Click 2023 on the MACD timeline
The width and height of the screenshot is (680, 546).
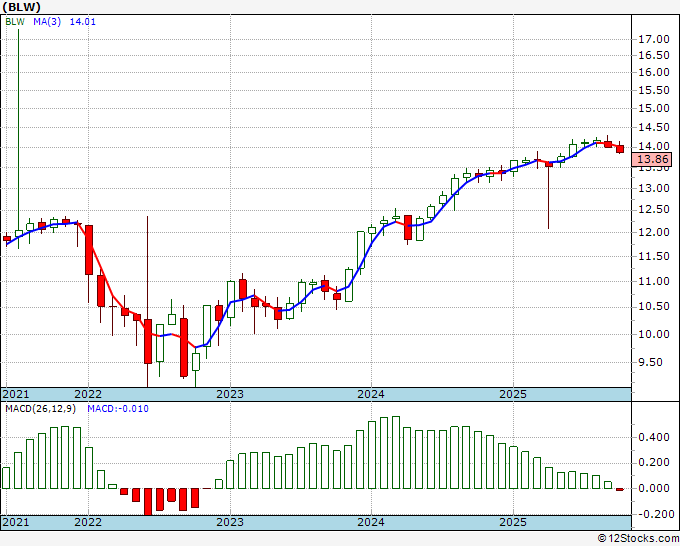[230, 522]
